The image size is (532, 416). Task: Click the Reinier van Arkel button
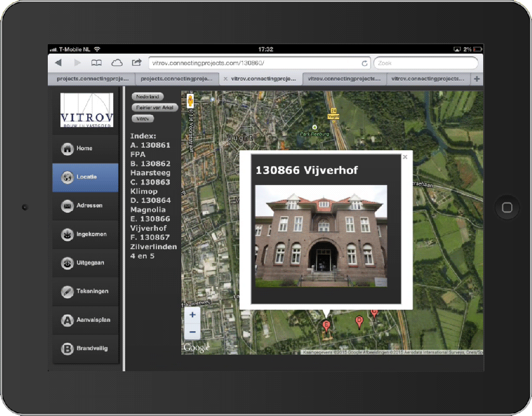coord(155,108)
